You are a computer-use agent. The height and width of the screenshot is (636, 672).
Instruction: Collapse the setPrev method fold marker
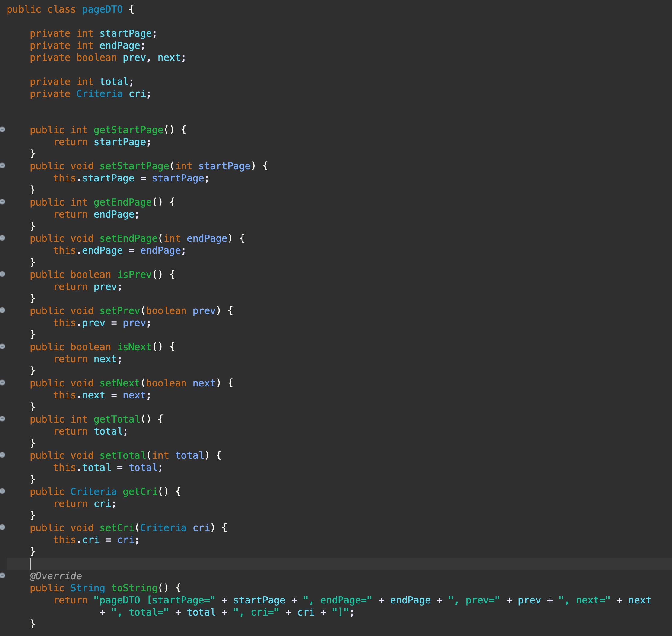2,310
